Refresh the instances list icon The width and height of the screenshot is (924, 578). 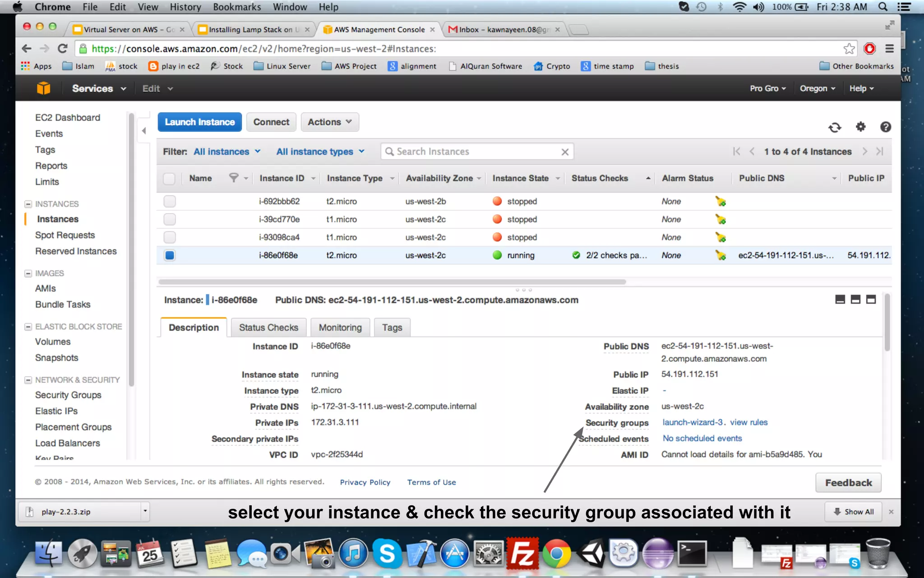click(x=835, y=127)
